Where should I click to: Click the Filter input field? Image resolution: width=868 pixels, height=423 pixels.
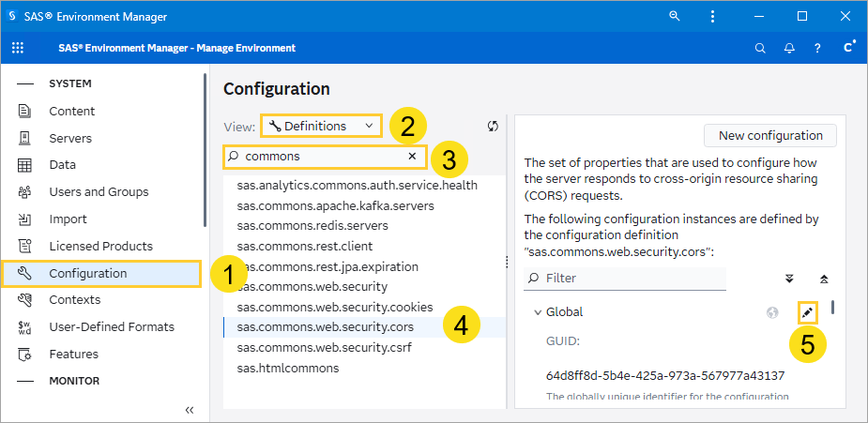pos(624,279)
